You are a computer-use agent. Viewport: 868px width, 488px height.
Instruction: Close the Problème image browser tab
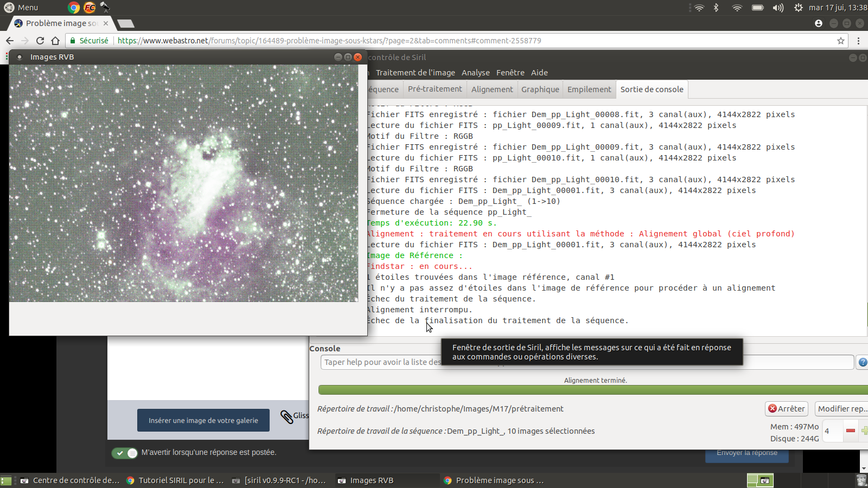click(x=106, y=23)
